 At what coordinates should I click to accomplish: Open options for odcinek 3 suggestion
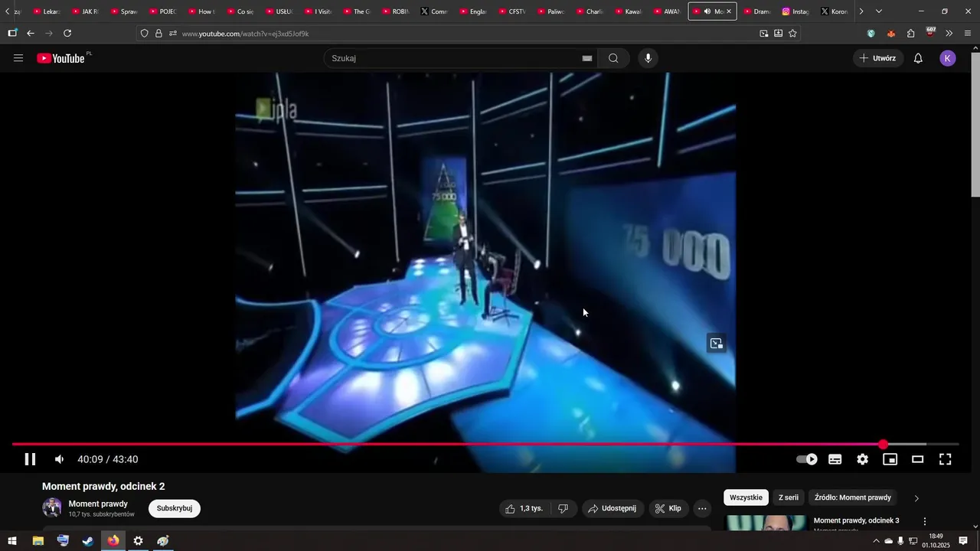(x=925, y=521)
